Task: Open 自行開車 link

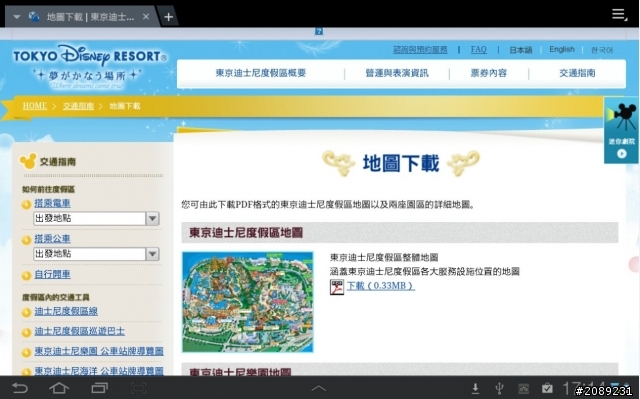Action: pyautogui.click(x=52, y=274)
